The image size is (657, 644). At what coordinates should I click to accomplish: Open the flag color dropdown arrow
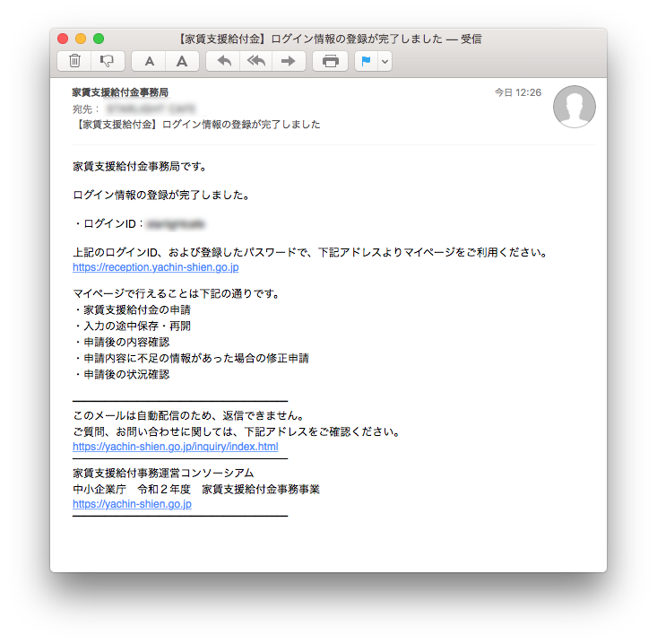click(x=385, y=61)
